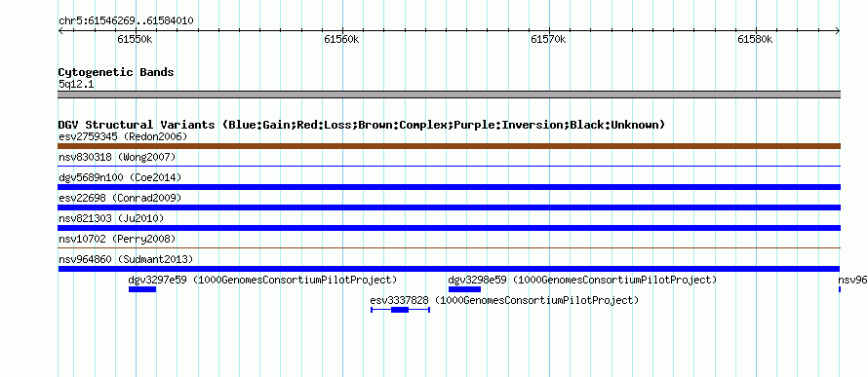Click the dgv3298e59 blue gain segment
This screenshot has width=868, height=377.
[x=464, y=289]
